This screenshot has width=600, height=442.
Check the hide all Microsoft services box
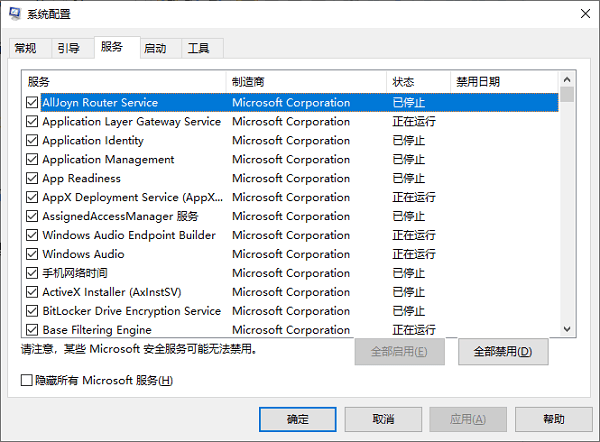coord(27,380)
